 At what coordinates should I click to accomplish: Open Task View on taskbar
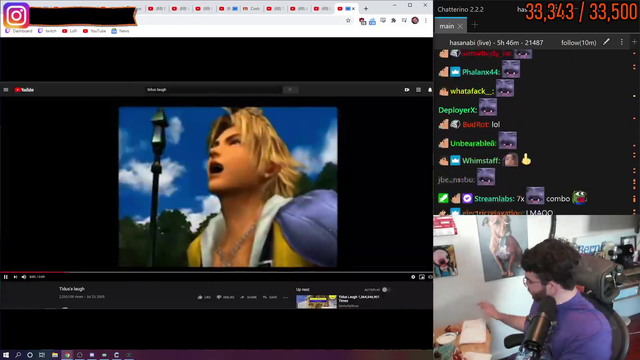click(42, 355)
